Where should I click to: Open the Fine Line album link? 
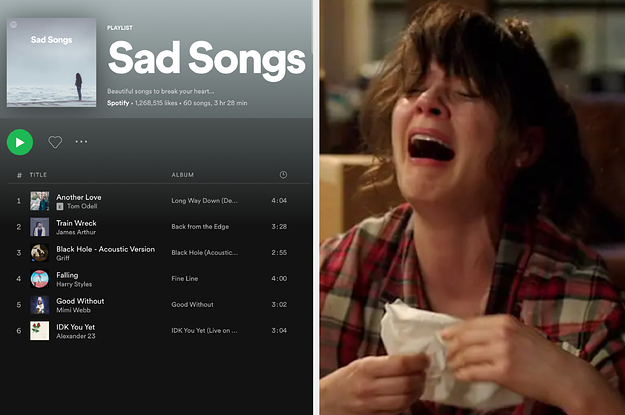pos(185,278)
